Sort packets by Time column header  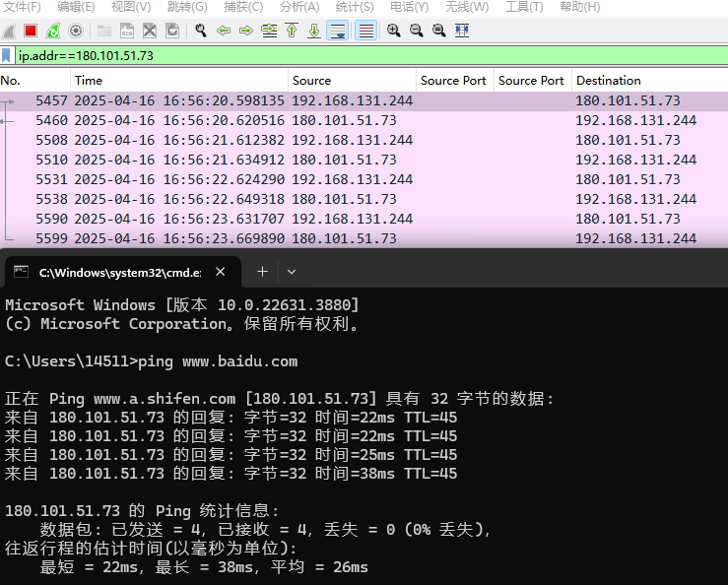tap(179, 81)
